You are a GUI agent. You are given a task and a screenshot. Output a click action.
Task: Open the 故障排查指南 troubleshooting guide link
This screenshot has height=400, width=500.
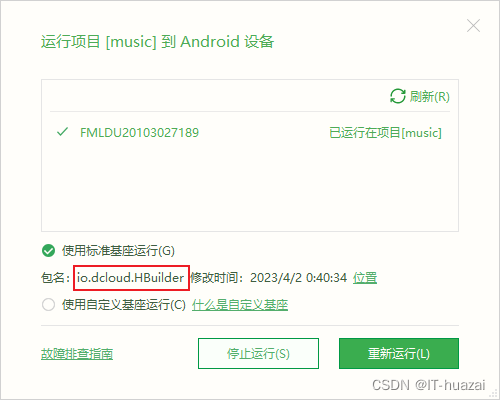tap(77, 354)
